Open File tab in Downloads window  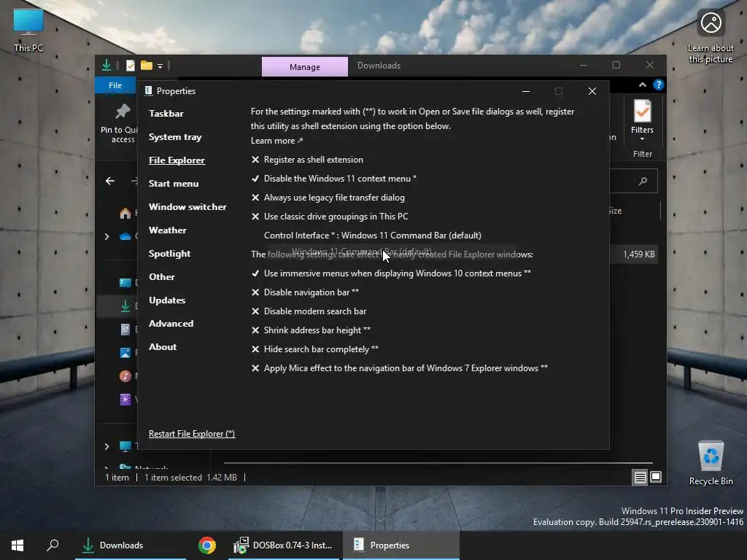click(115, 85)
